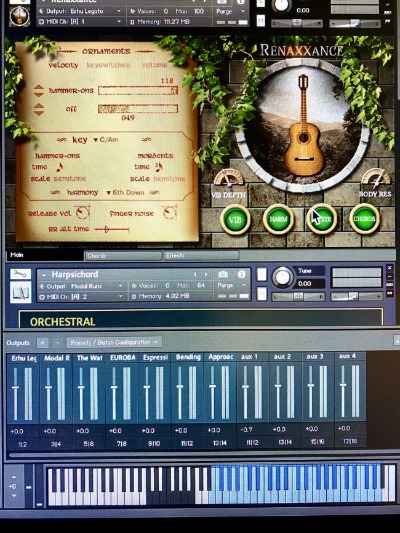
Task: Click hammer-ons scale semitone value
Action: [70, 179]
